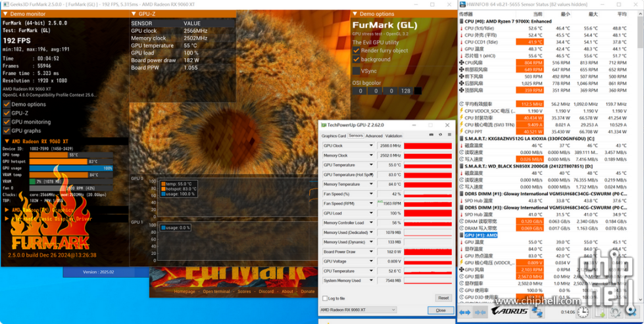Enable VSync checkbox
The image size is (644, 324).
[x=356, y=70]
